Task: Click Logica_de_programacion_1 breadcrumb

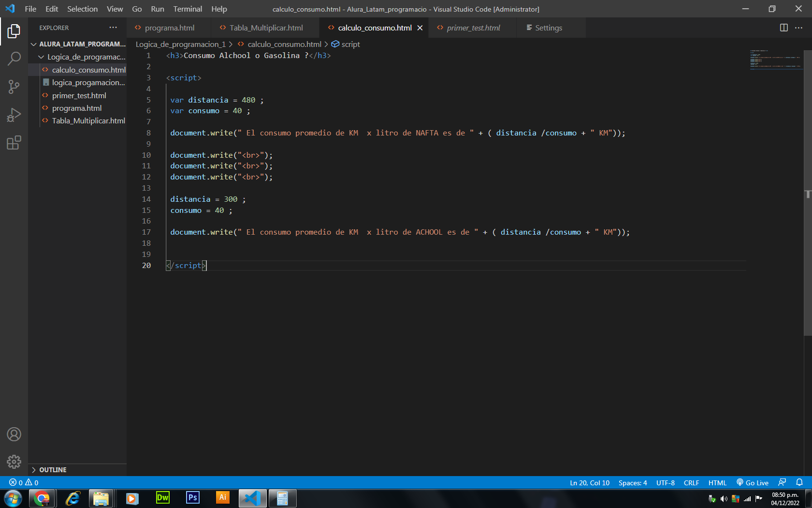Action: [x=181, y=44]
